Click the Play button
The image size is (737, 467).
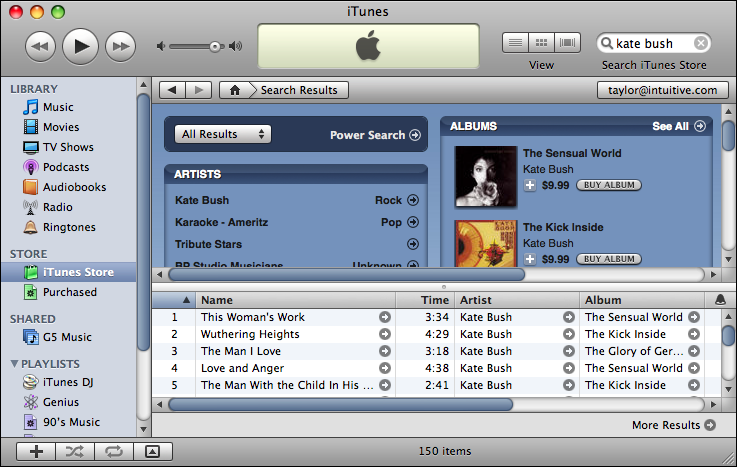pos(80,46)
